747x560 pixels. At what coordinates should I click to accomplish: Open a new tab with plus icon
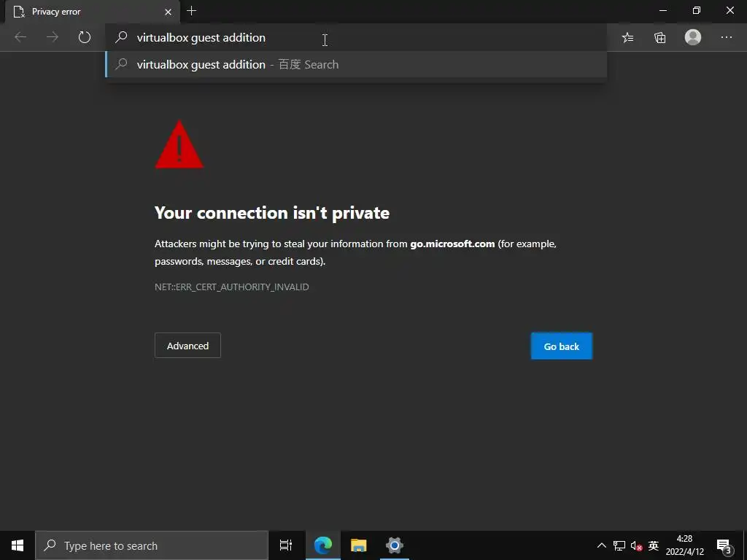click(x=192, y=11)
